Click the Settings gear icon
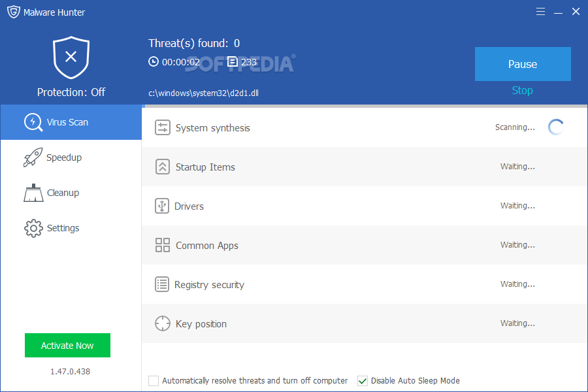The image size is (588, 392). (x=33, y=228)
